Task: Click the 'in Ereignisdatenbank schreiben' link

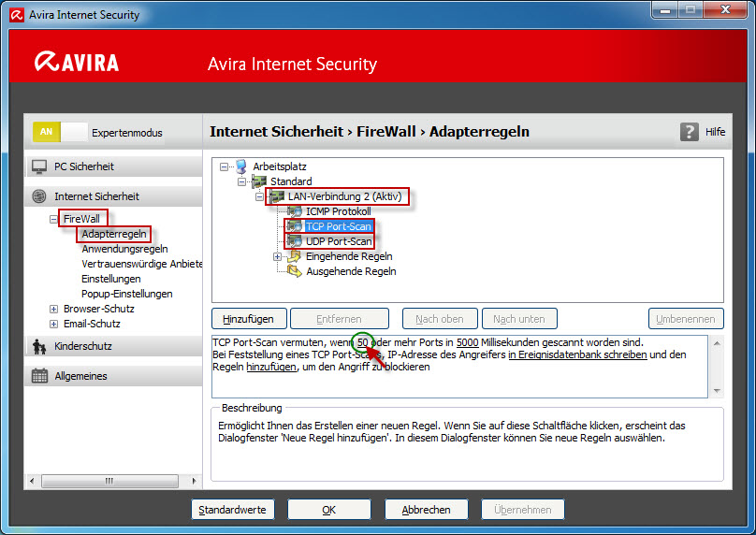Action: (x=577, y=354)
